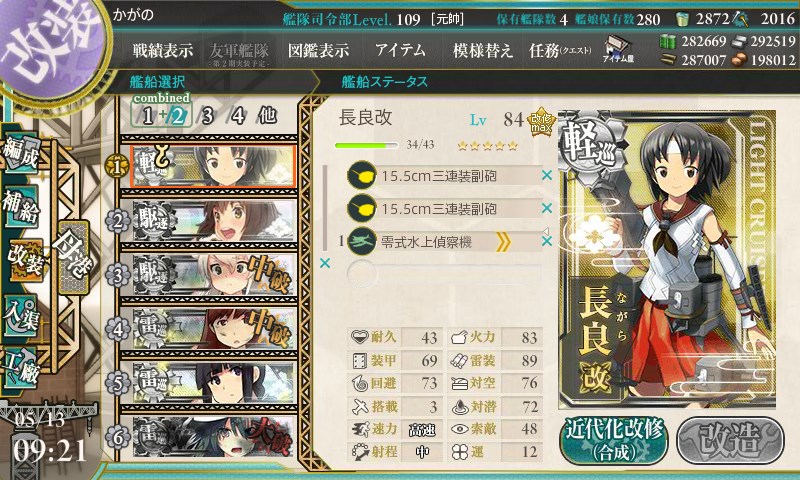Switch to fleet 3 tab
Viewport: 800px width, 480px height.
point(207,116)
